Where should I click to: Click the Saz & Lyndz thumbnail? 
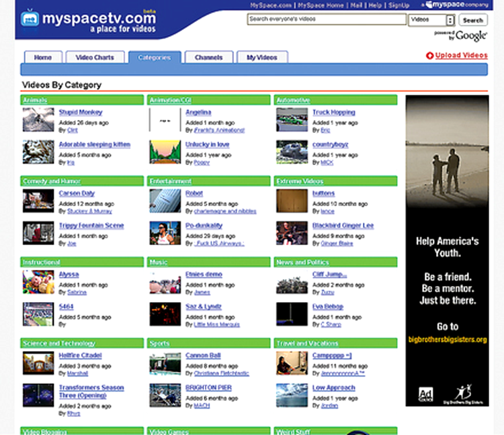pyautogui.click(x=165, y=314)
